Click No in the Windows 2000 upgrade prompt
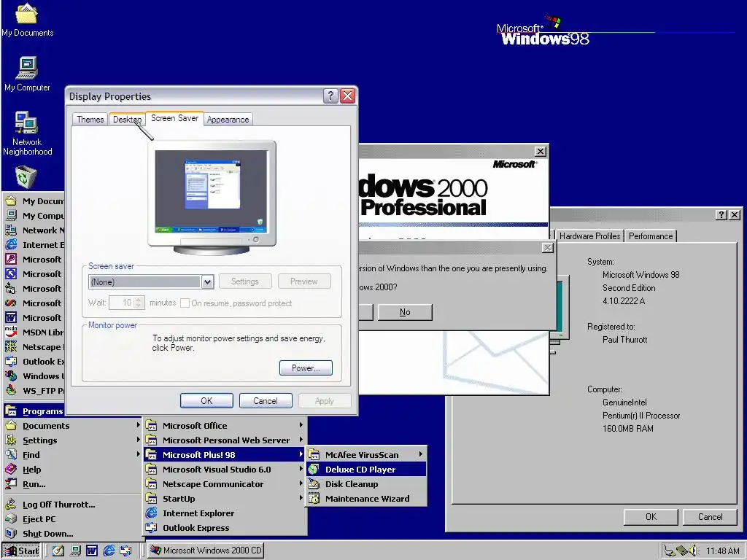The height and width of the screenshot is (560, 747). coord(405,312)
